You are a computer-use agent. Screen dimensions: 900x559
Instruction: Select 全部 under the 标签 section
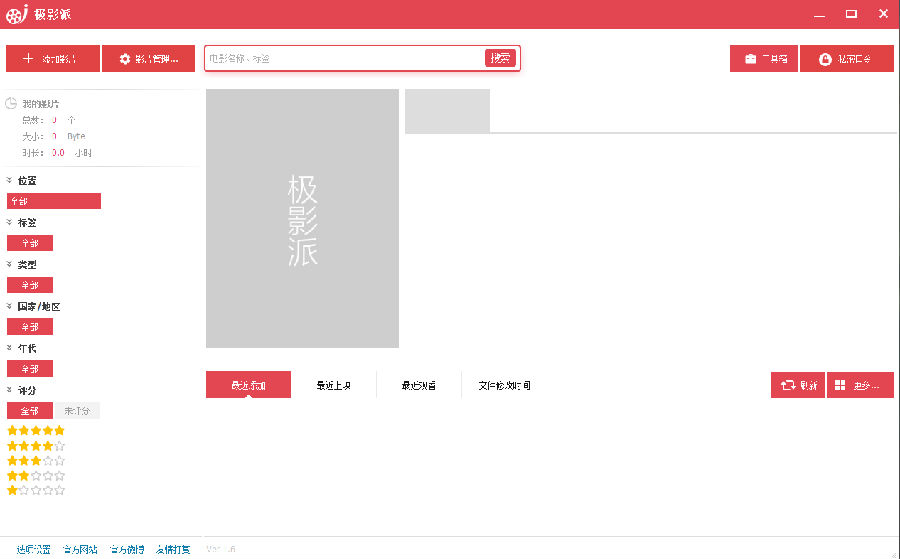30,243
